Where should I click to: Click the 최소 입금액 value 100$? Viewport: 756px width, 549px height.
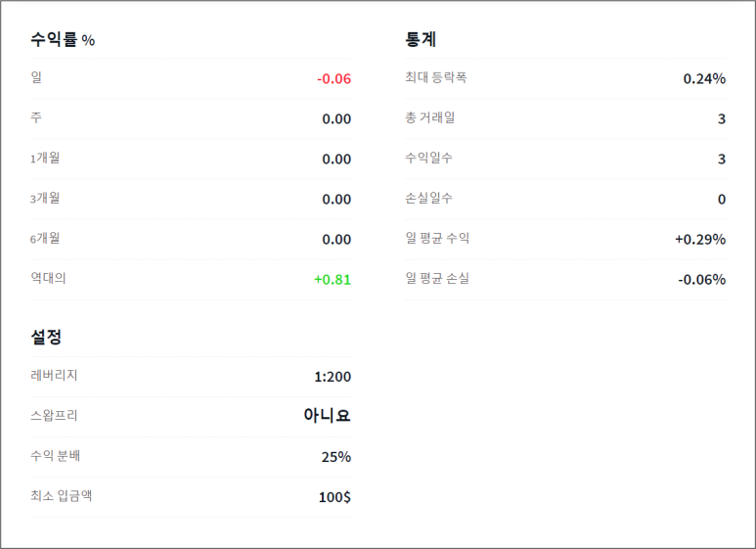pos(334,497)
